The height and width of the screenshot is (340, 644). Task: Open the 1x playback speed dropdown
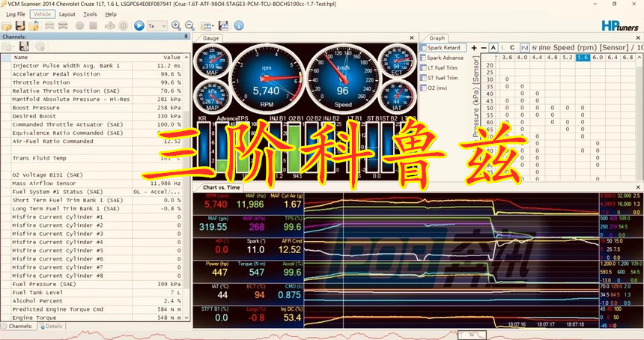pos(157,26)
